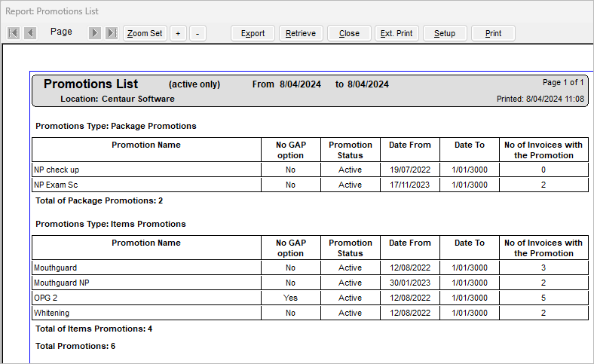The image size is (594, 364).
Task: Close the report window
Action: click(x=349, y=33)
